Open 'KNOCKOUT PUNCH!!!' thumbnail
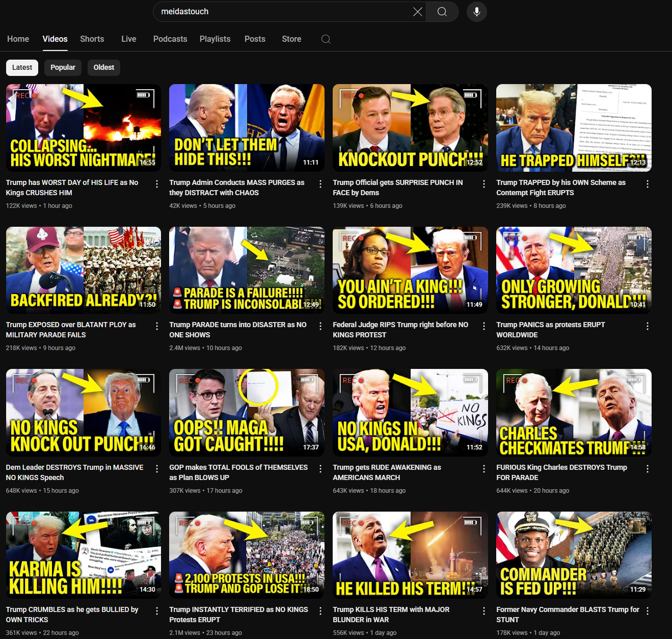Image resolution: width=672 pixels, height=639 pixels. 410,128
